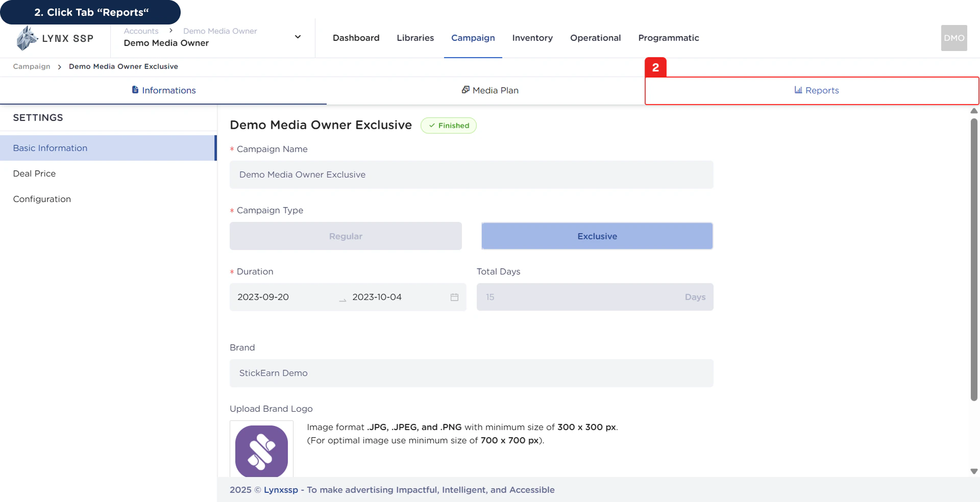
Task: Click the scroll-down arrow icon
Action: click(973, 471)
